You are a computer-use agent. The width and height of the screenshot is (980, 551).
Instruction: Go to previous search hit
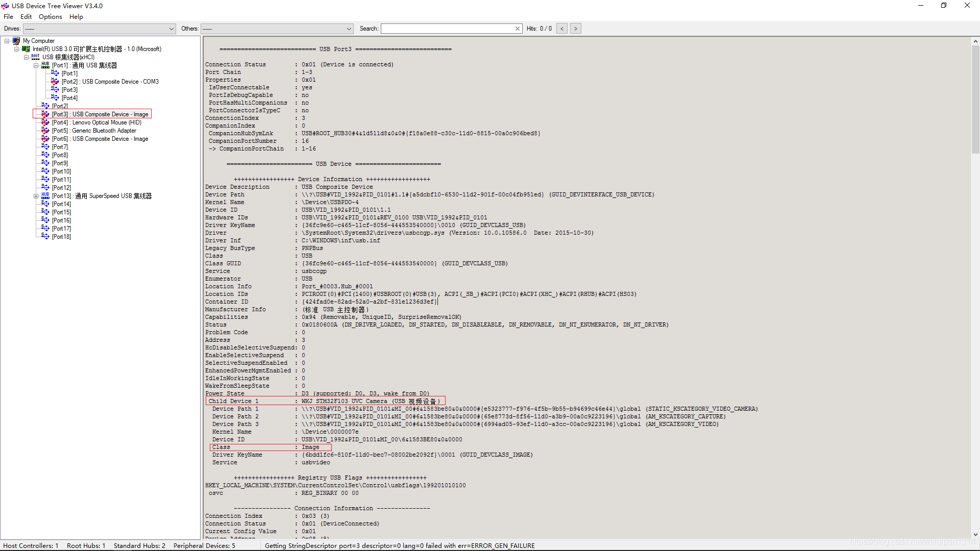click(562, 29)
